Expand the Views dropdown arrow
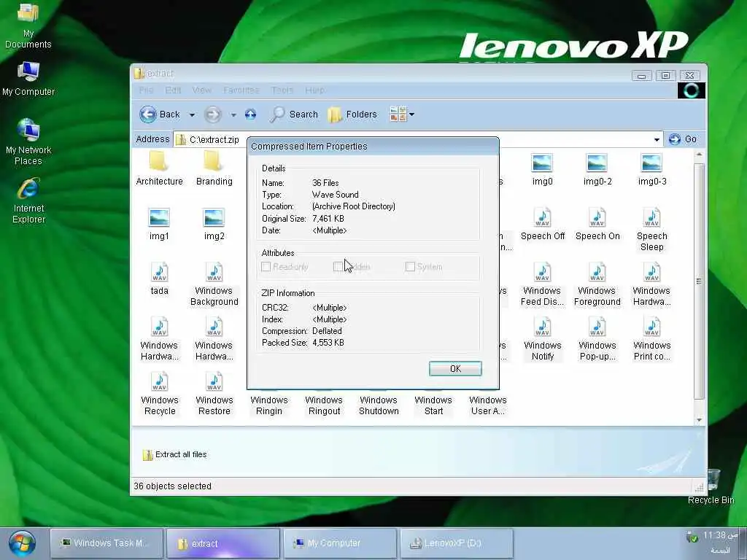This screenshot has width=747, height=560. click(412, 114)
